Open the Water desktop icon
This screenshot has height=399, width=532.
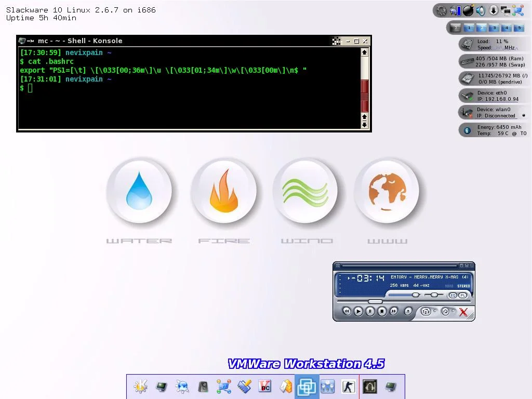(139, 191)
